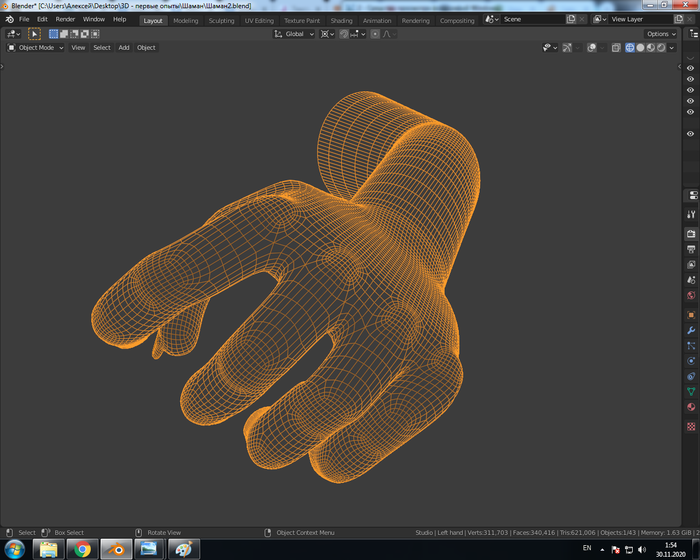Open the Object properties orange square tab
The height and width of the screenshot is (560, 700).
691,314
